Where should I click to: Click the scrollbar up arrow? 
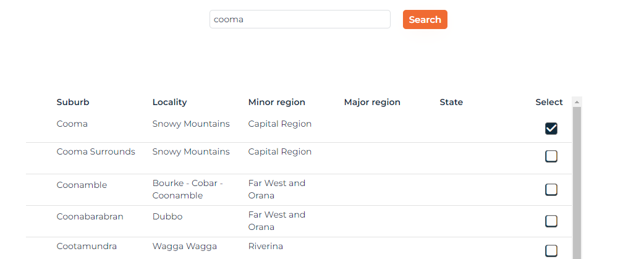(x=577, y=102)
